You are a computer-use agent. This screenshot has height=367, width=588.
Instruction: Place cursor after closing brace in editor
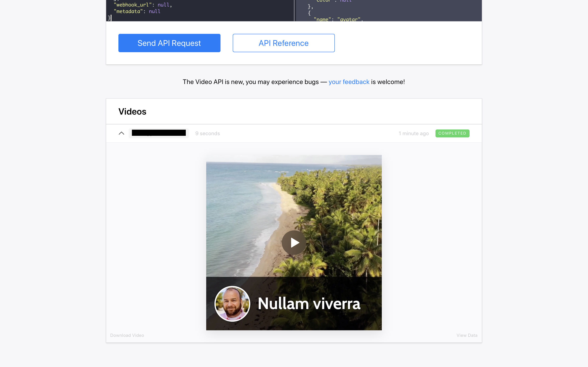coord(111,18)
